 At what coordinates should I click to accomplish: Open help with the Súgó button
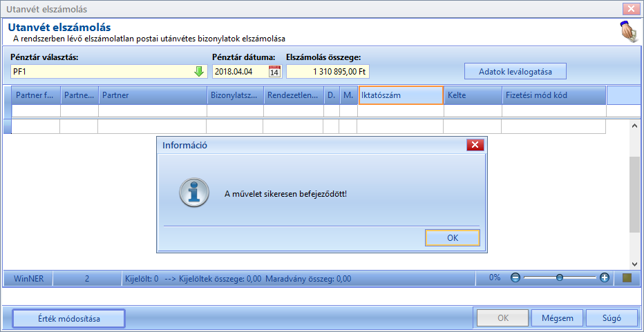[612, 318]
